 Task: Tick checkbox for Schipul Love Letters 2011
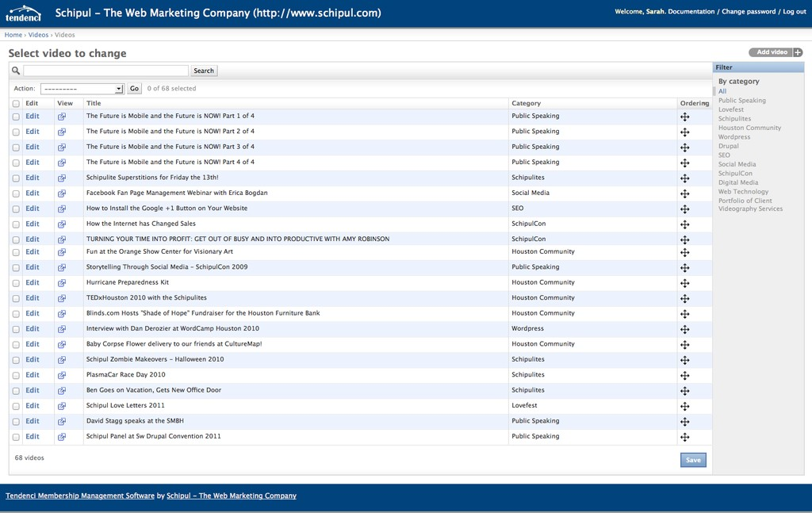click(16, 407)
